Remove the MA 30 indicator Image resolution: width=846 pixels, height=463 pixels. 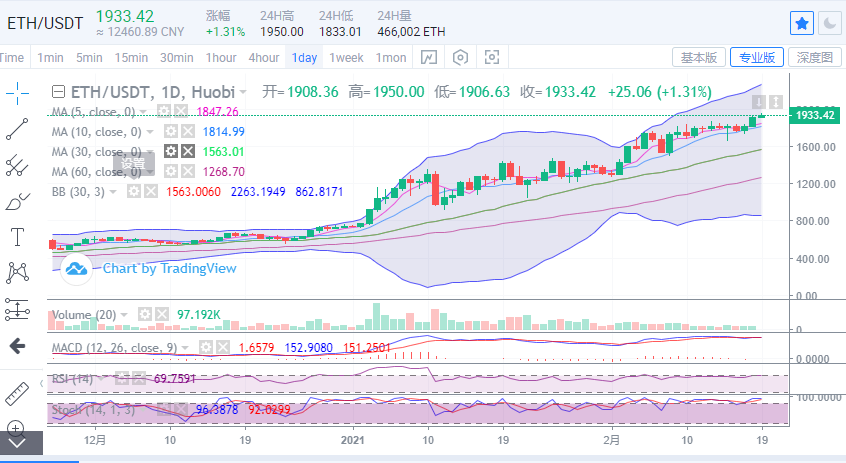[187, 151]
